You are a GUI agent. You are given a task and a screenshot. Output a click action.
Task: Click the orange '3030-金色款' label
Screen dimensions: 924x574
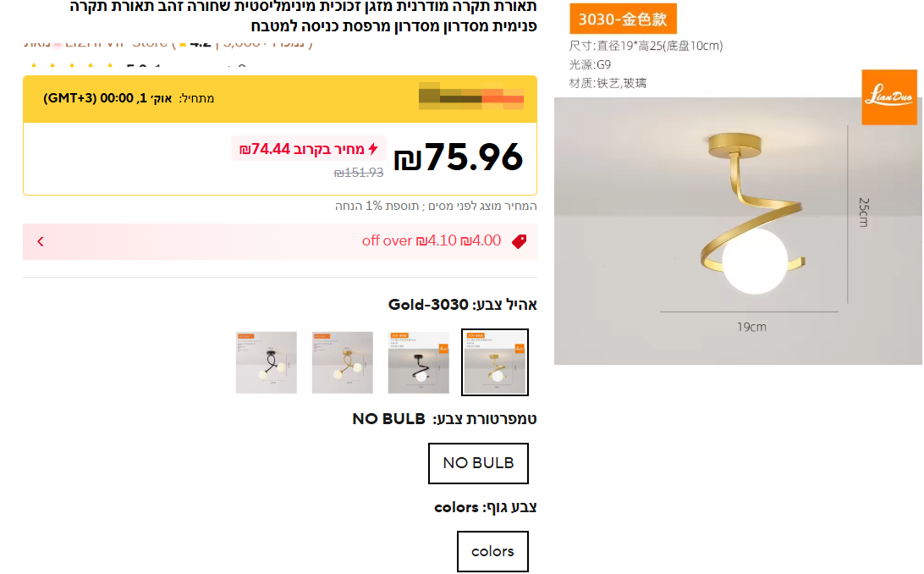(x=623, y=19)
